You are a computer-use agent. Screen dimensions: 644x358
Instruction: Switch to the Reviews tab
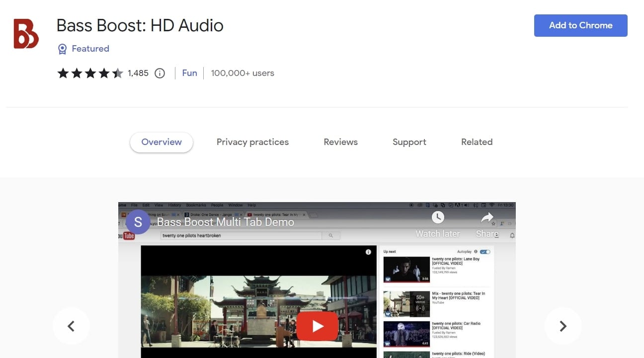[340, 142]
